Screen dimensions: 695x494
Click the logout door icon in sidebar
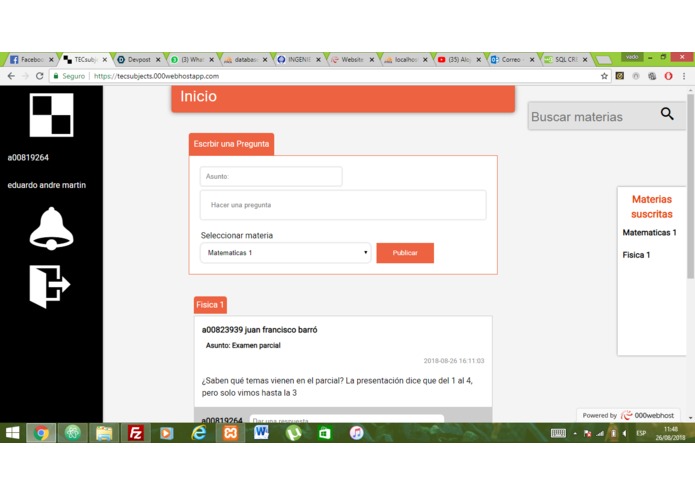[x=50, y=286]
